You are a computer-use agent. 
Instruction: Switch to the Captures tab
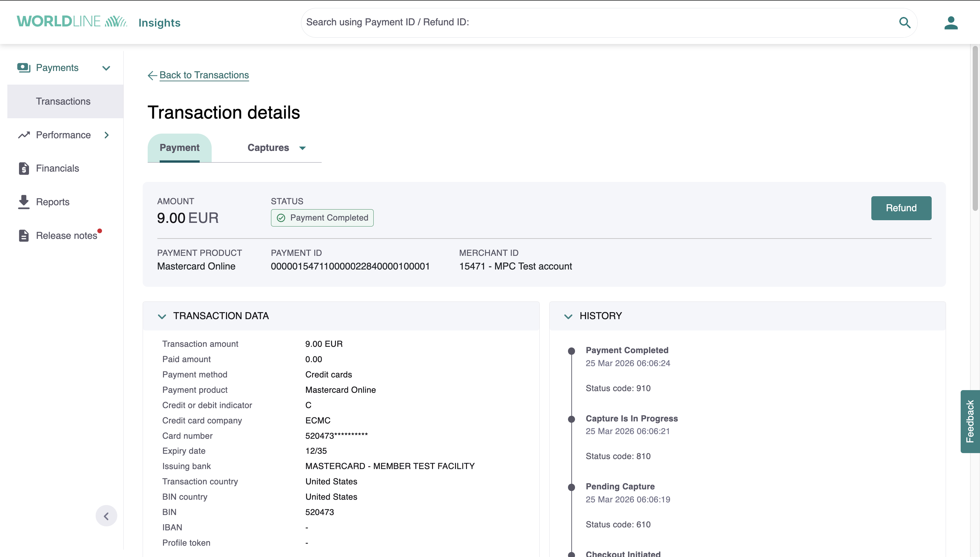point(268,148)
